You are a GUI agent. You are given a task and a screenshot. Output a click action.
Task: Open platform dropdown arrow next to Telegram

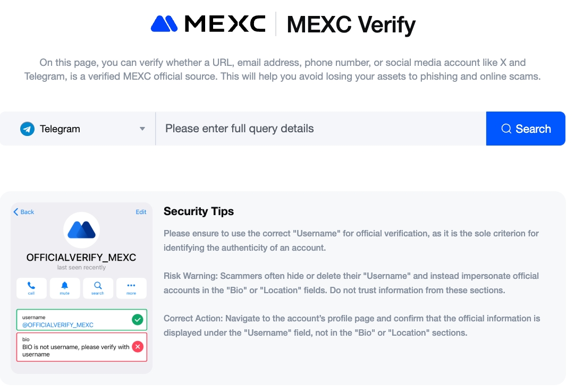(x=142, y=129)
